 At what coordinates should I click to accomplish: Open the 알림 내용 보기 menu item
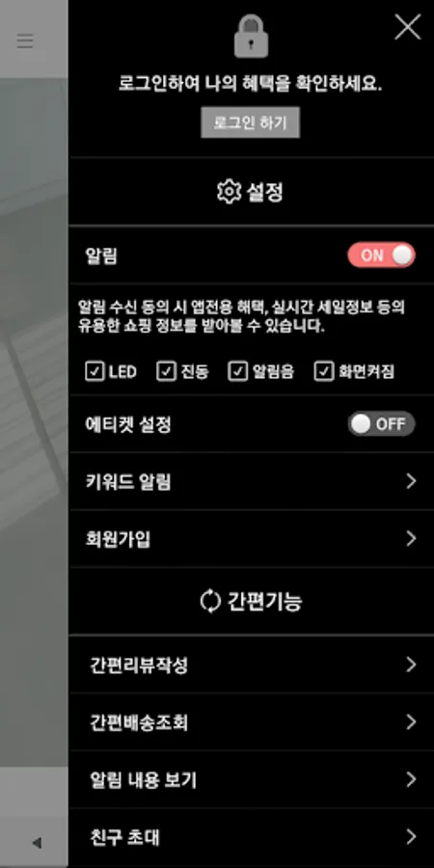point(252,780)
